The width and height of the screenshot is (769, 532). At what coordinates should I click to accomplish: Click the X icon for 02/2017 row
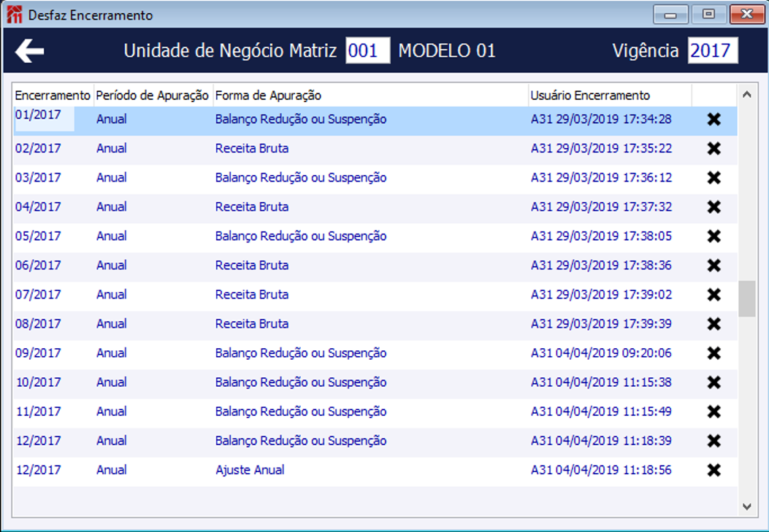[713, 148]
